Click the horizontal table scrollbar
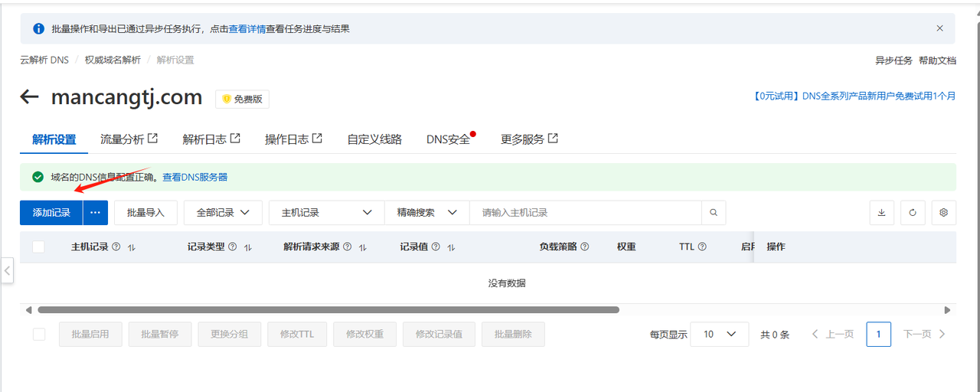980x392 pixels. (328, 310)
